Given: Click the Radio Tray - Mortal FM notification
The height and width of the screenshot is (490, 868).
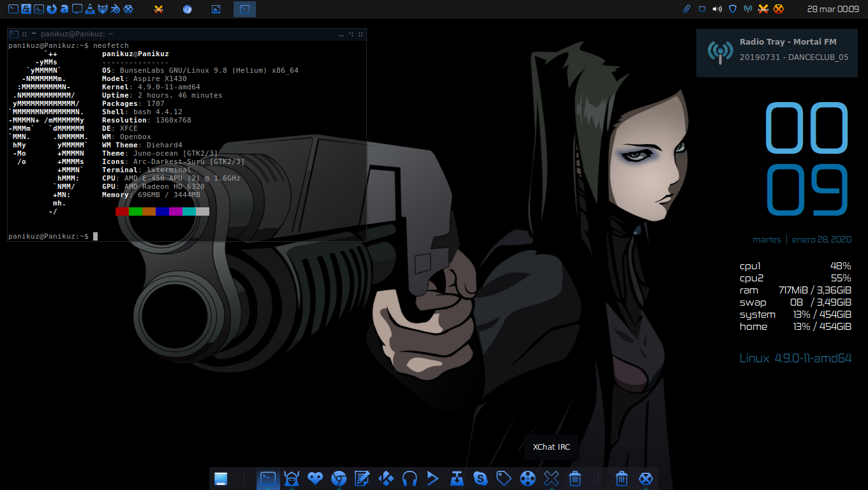Looking at the screenshot, I should tap(778, 53).
